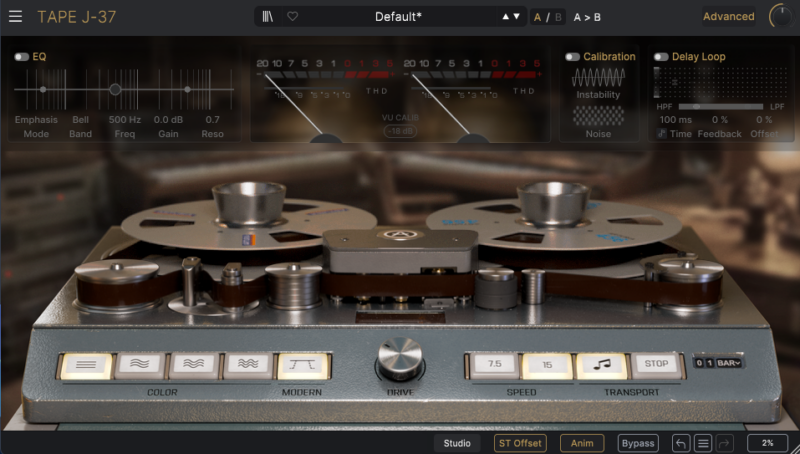Image resolution: width=800 pixels, height=454 pixels.
Task: Expand the BAR unit dropdown
Action: (x=729, y=362)
